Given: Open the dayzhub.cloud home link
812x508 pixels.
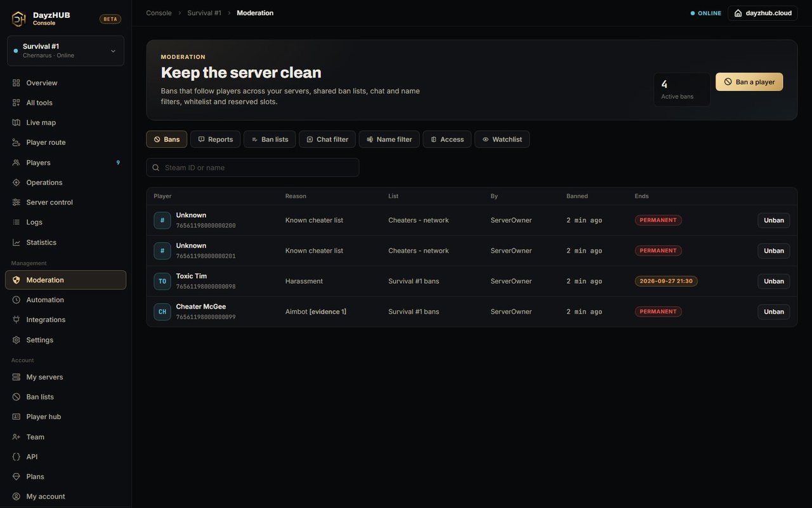Looking at the screenshot, I should pyautogui.click(x=763, y=13).
